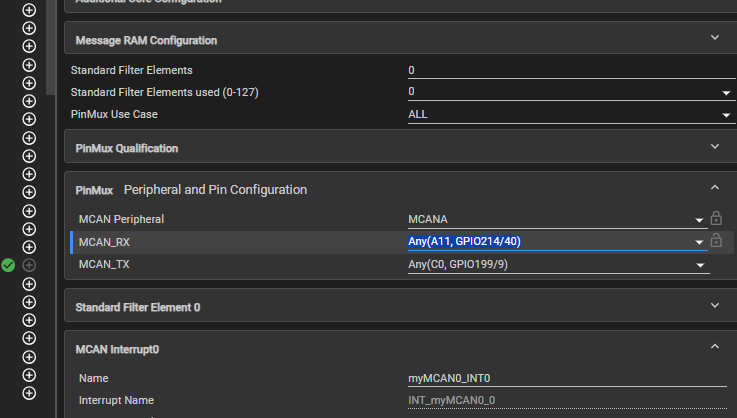Select the MCAN_TX row label
Screen dimensions: 737x418
tap(104, 265)
